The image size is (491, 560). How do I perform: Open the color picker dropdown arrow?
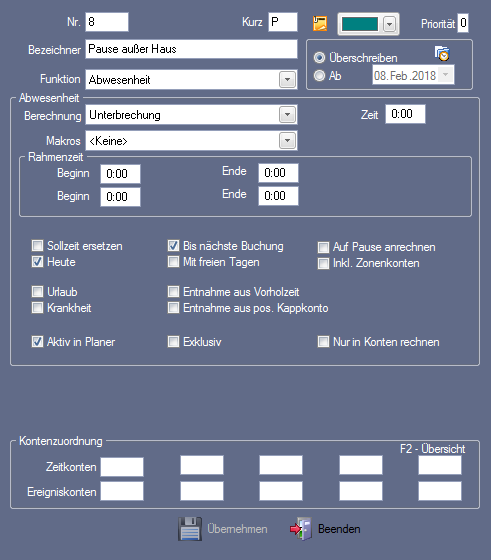[390, 24]
